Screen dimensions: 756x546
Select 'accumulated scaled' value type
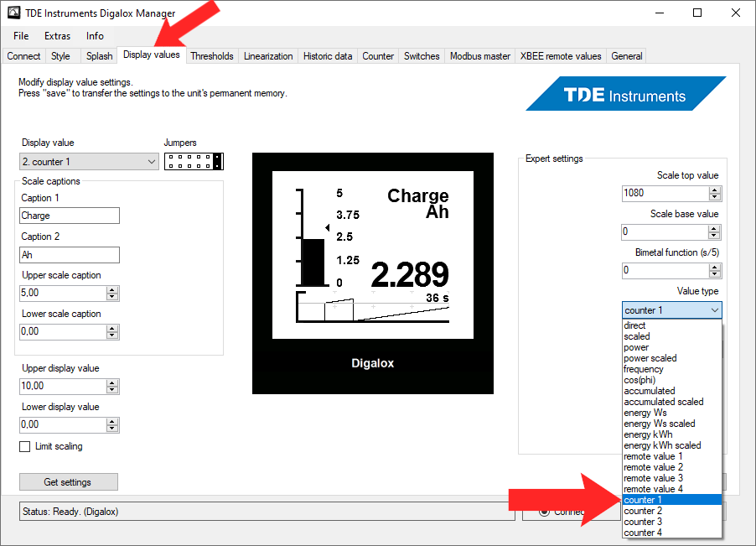672,402
